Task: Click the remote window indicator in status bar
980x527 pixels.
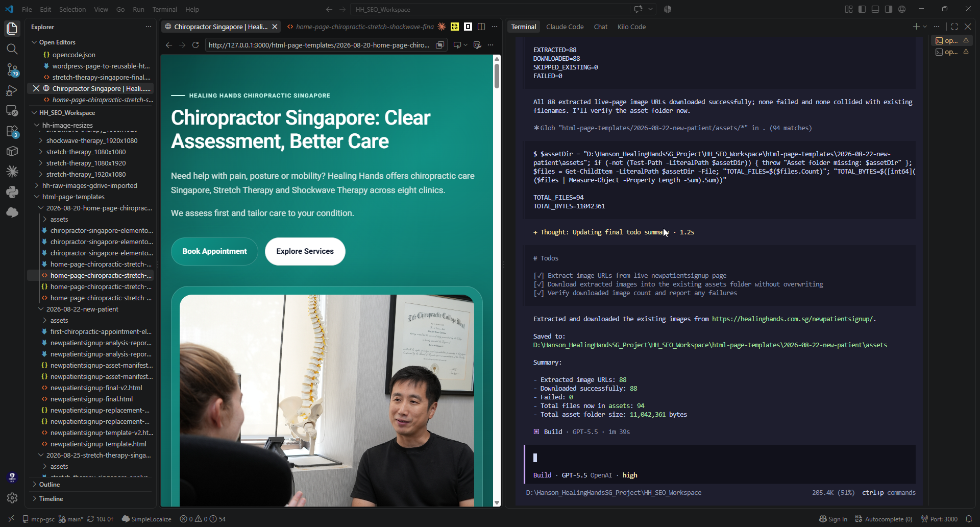Action: pyautogui.click(x=11, y=519)
